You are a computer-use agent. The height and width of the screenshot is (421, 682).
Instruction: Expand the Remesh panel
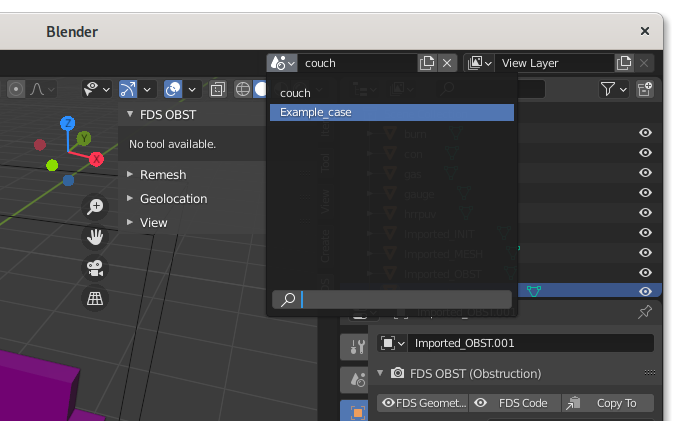coord(130,174)
